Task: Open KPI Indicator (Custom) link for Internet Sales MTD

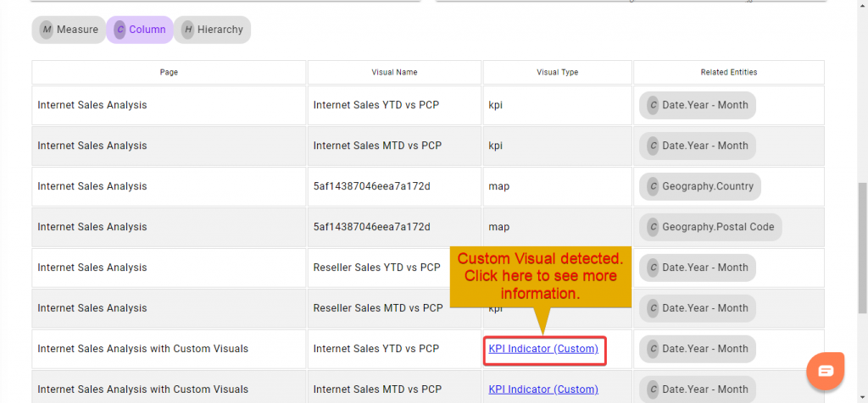Action: point(543,389)
